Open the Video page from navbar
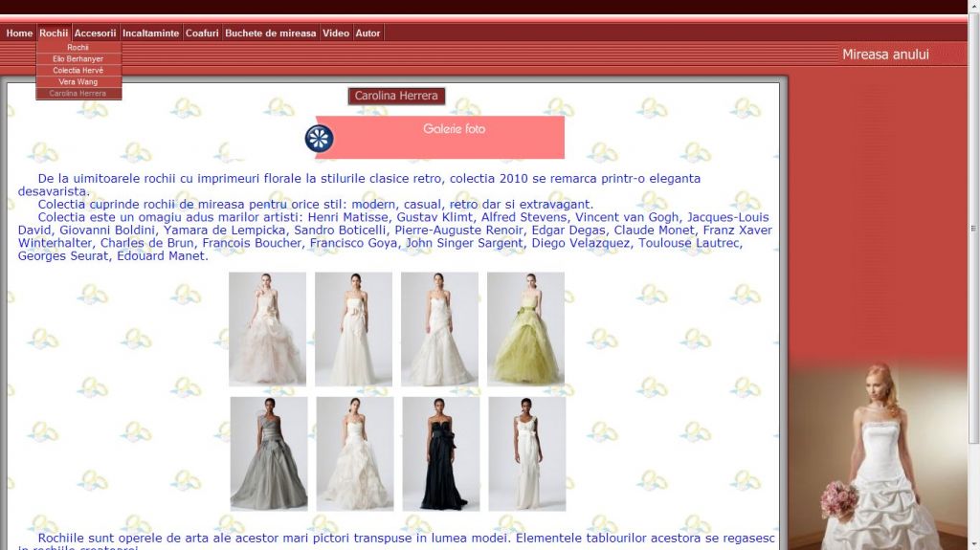Screen dimensions: 980x550 (x=336, y=33)
